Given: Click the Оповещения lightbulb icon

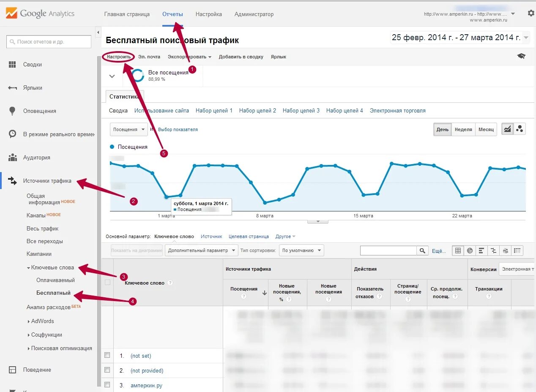Looking at the screenshot, I should pos(13,111).
